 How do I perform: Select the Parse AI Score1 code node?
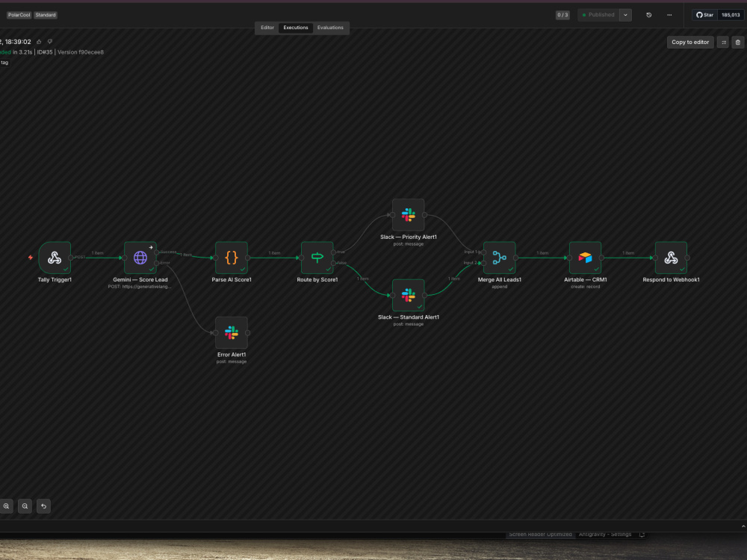pos(232,258)
